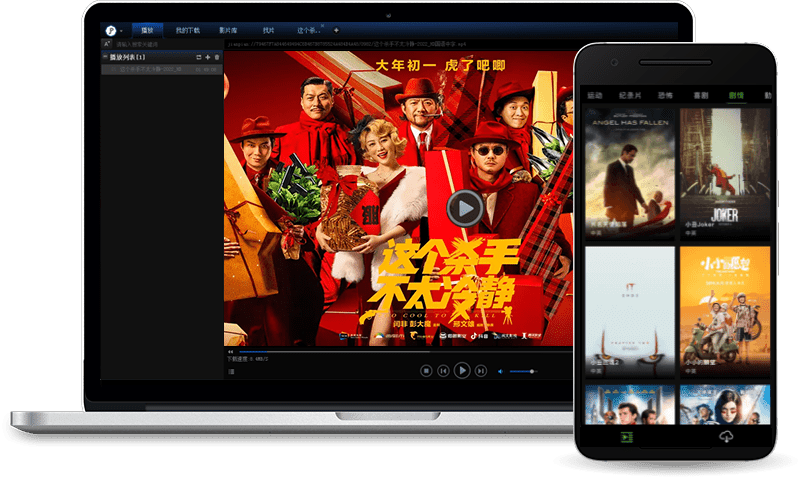
Task: Select the 纪录片 category on the phone
Action: pyautogui.click(x=630, y=95)
